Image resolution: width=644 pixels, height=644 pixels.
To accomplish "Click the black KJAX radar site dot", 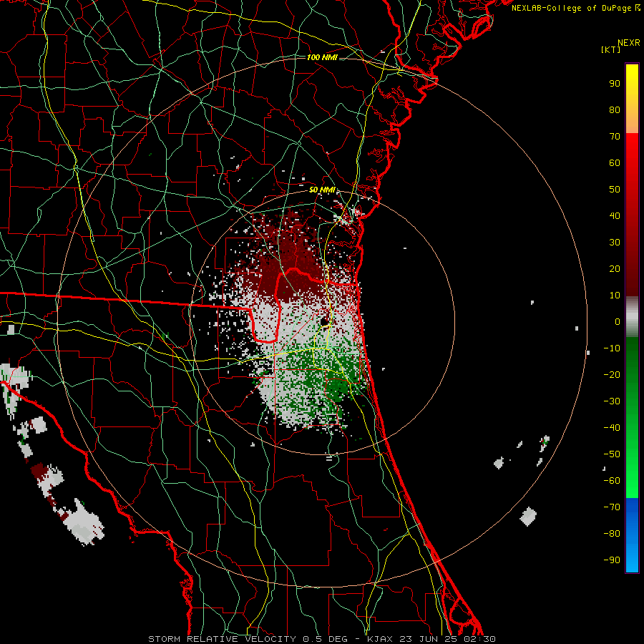I will 324,321.
